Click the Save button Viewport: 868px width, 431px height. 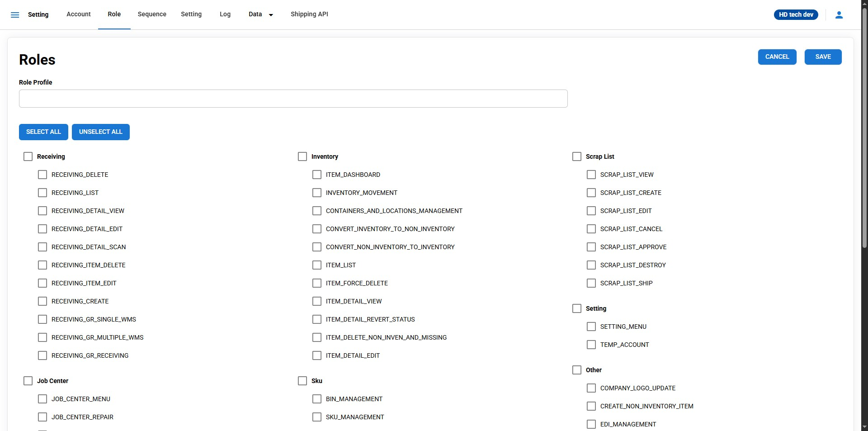pyautogui.click(x=823, y=57)
